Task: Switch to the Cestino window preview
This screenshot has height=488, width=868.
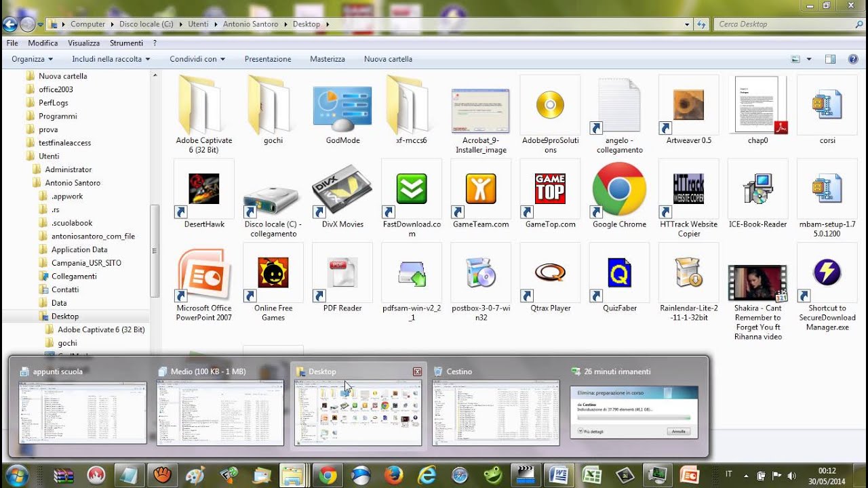Action: point(496,405)
